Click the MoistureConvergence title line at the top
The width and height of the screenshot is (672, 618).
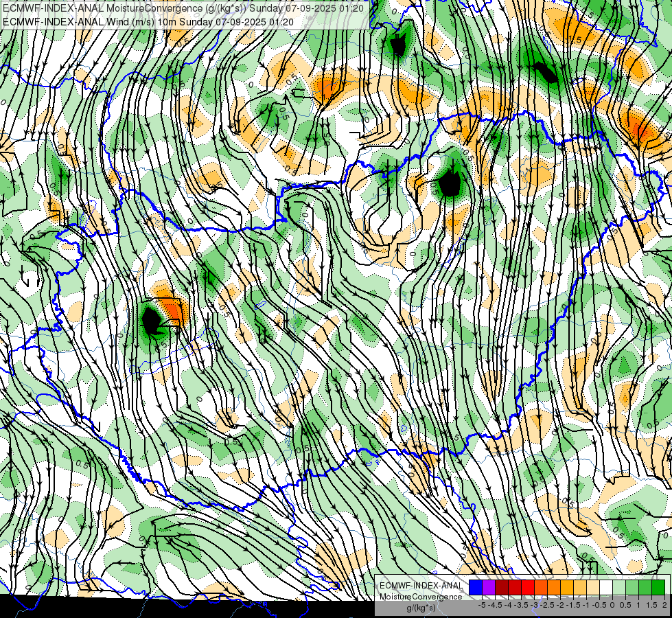[x=183, y=8]
